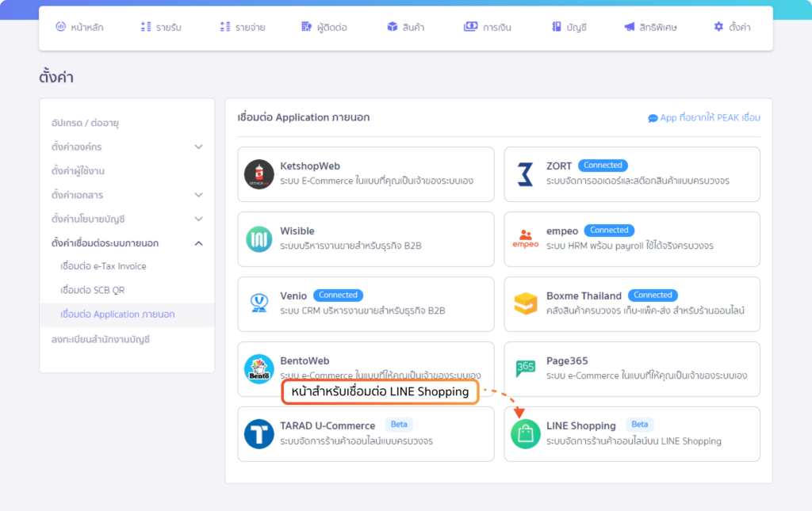Screen dimensions: 812x511
Task: Click the รายจ่าย expense icon in navigation
Action: pos(224,26)
